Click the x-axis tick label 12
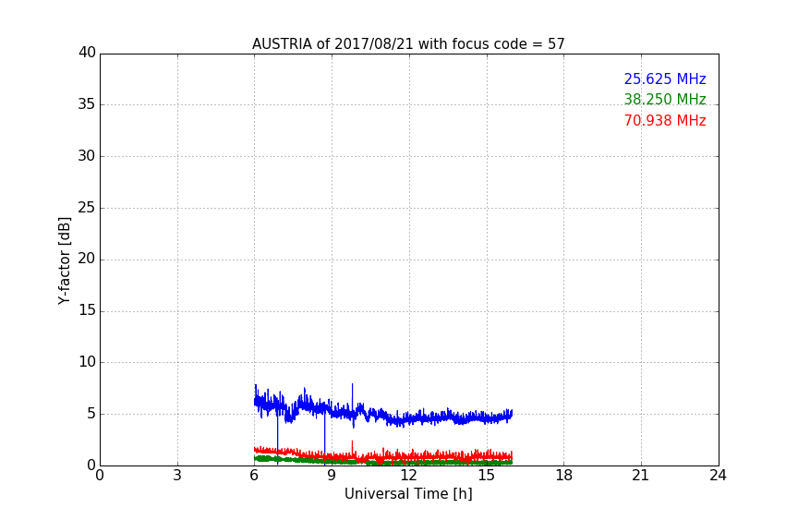 (409, 476)
